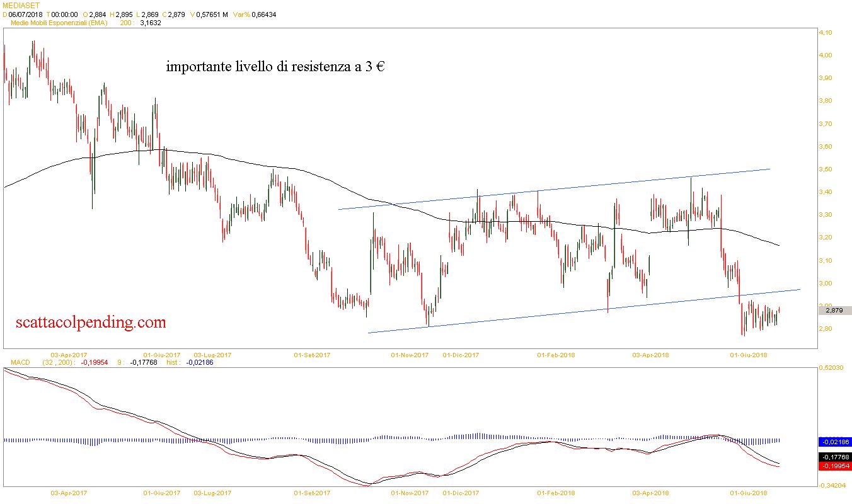This screenshot has height=504, width=852.
Task: Select 01-Nov-2017 on the bottom MACD date axis
Action: click(x=410, y=493)
